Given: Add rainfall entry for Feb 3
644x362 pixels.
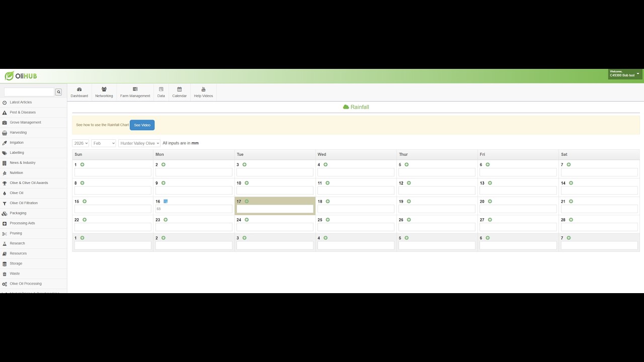Looking at the screenshot, I should (245, 164).
